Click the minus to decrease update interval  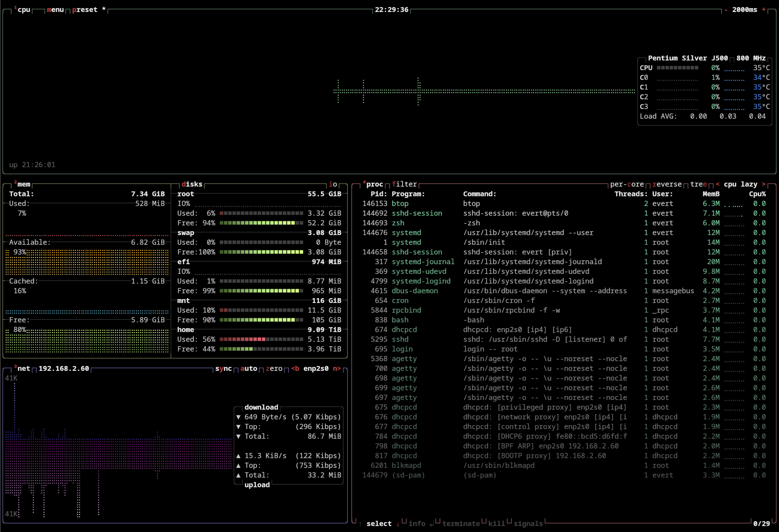[x=726, y=10]
